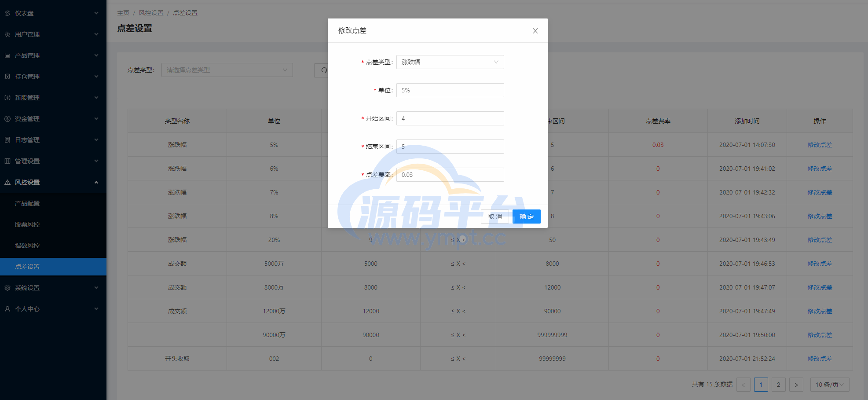Click 修改点差 link for 12000万 row
Screen dimensions: 868x400
820,311
